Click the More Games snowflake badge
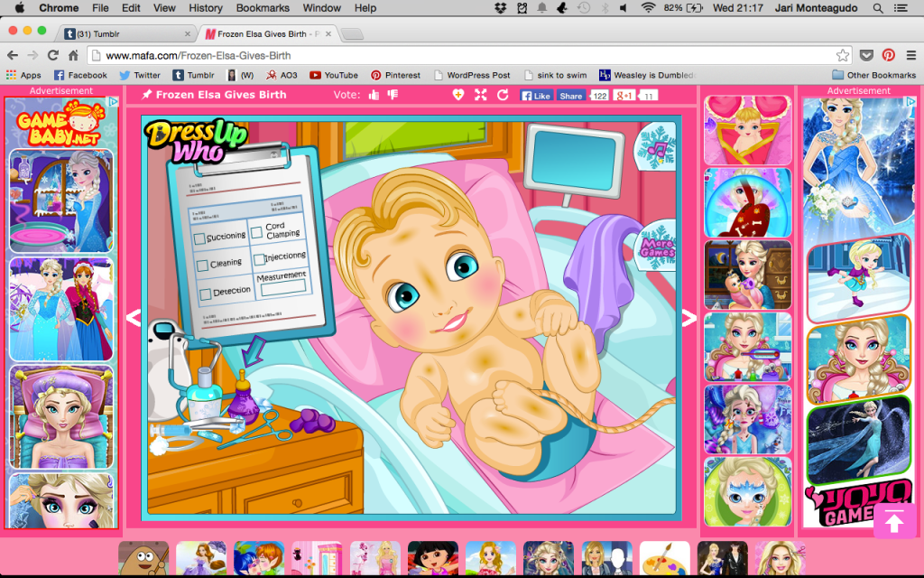The width and height of the screenshot is (924, 578). point(657,246)
